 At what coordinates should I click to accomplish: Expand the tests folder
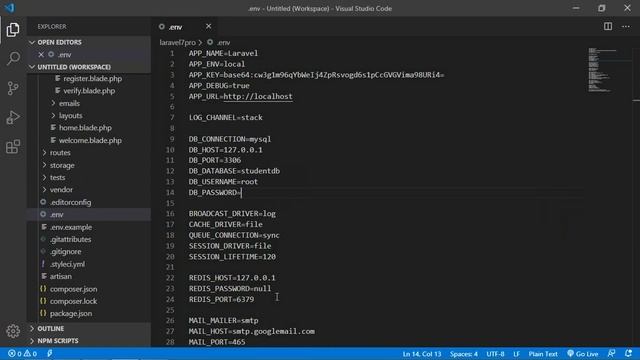pos(57,178)
